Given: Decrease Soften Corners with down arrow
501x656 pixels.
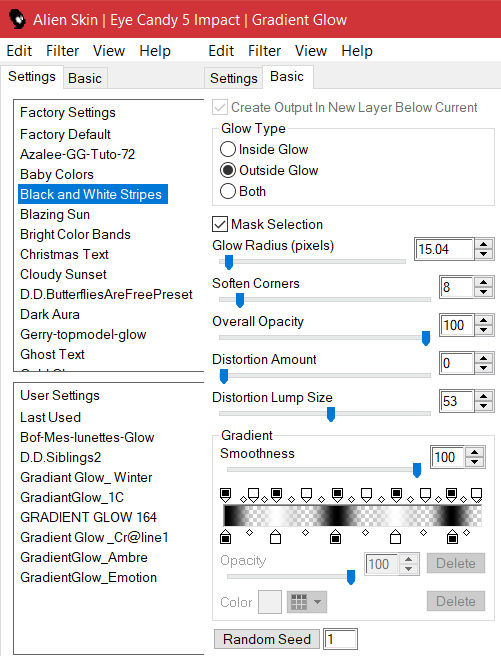Looking at the screenshot, I should (483, 292).
